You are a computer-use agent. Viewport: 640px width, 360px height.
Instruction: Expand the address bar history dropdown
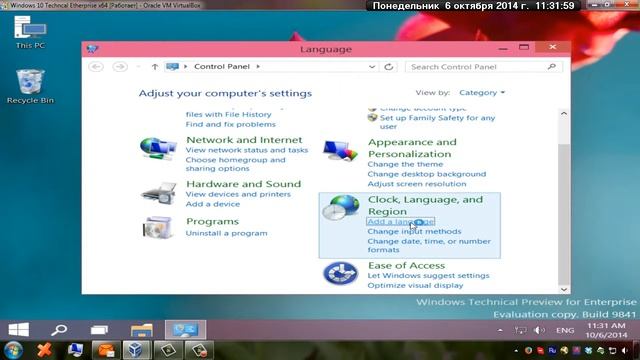pos(372,67)
